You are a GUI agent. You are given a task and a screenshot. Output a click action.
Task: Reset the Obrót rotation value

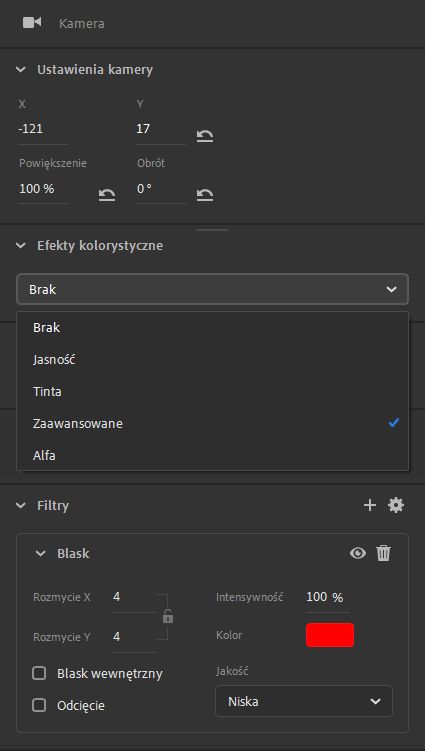point(205,194)
